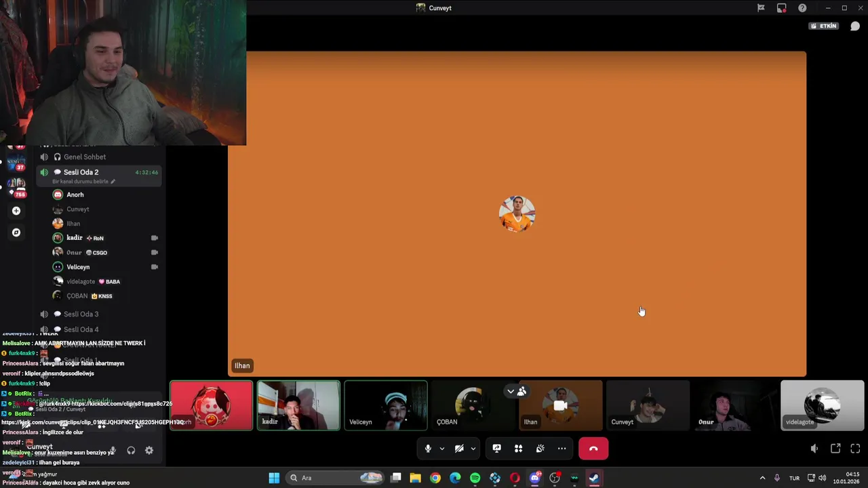Open the Discord help question mark
The height and width of the screenshot is (488, 868).
tap(802, 8)
